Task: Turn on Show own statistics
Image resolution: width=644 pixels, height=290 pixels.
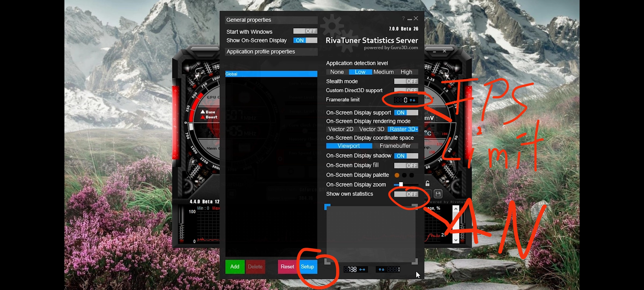Action: (406, 194)
